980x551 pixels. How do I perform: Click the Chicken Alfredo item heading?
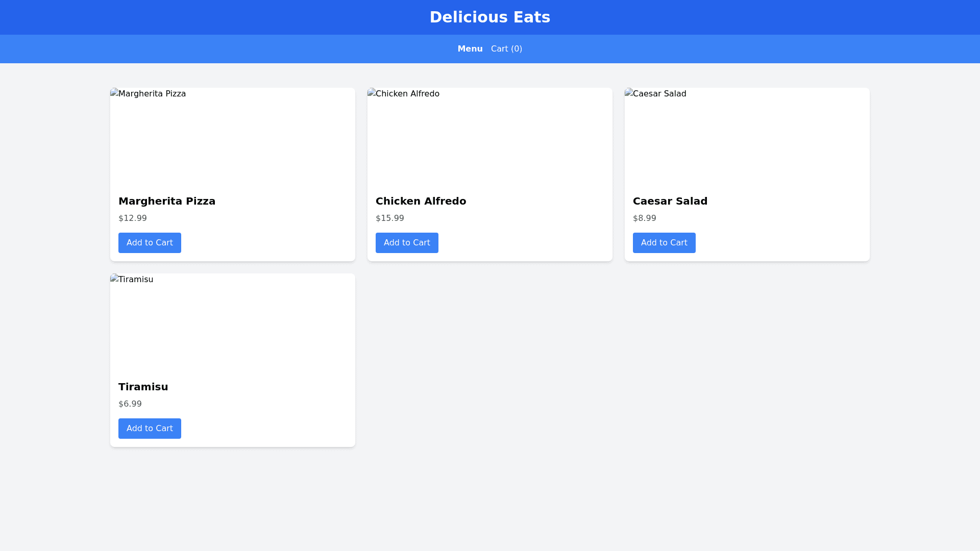[421, 201]
